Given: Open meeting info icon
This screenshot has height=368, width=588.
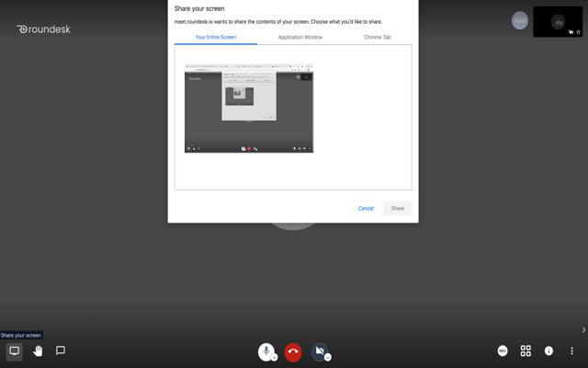Looking at the screenshot, I should (x=548, y=351).
